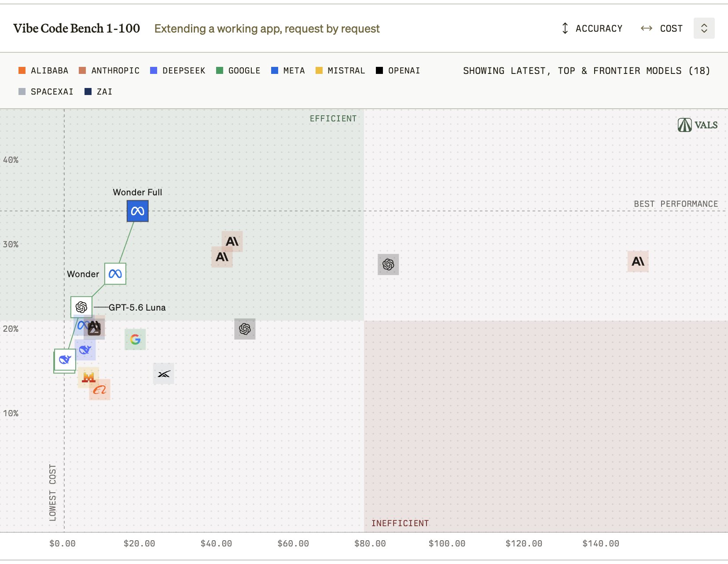This screenshot has width=728, height=564.
Task: Click the Mistral model marker
Action: pyautogui.click(x=88, y=377)
